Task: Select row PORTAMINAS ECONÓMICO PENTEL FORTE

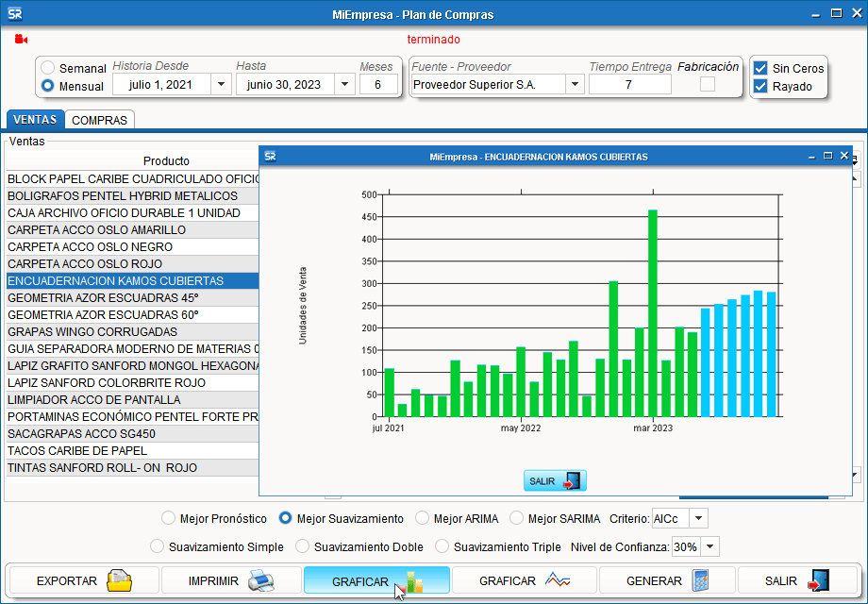Action: tap(132, 417)
